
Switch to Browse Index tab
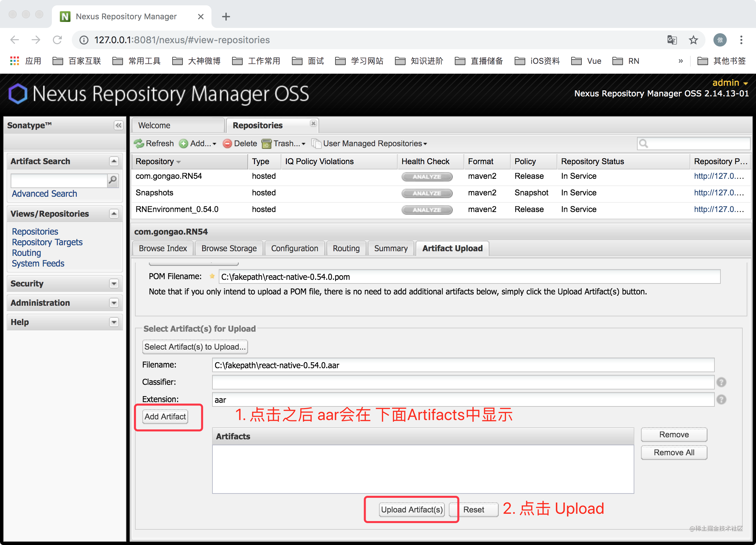163,249
